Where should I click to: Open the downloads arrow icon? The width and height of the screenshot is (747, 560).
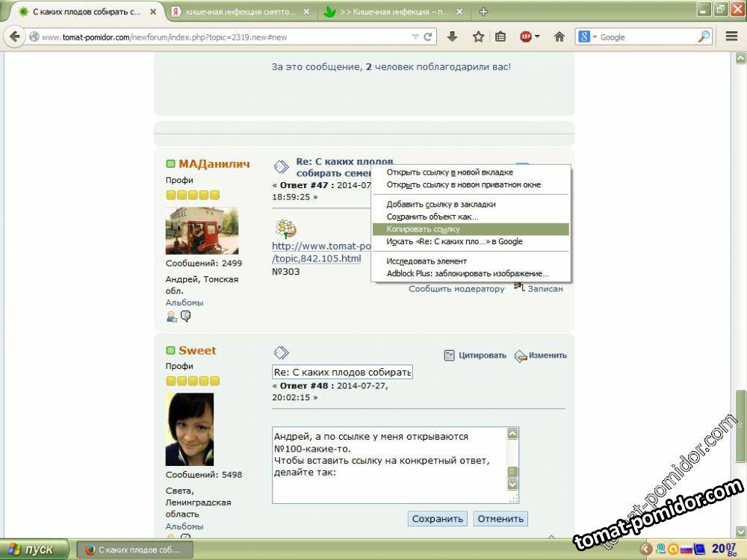coord(452,37)
